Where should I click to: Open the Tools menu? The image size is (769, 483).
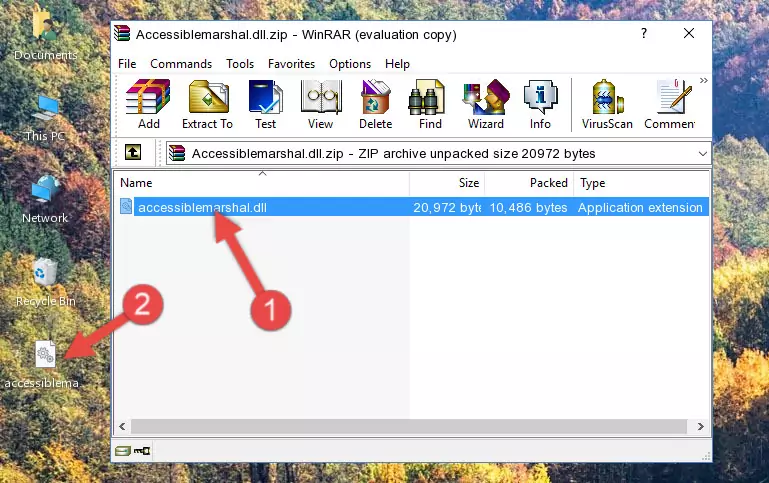pos(240,64)
